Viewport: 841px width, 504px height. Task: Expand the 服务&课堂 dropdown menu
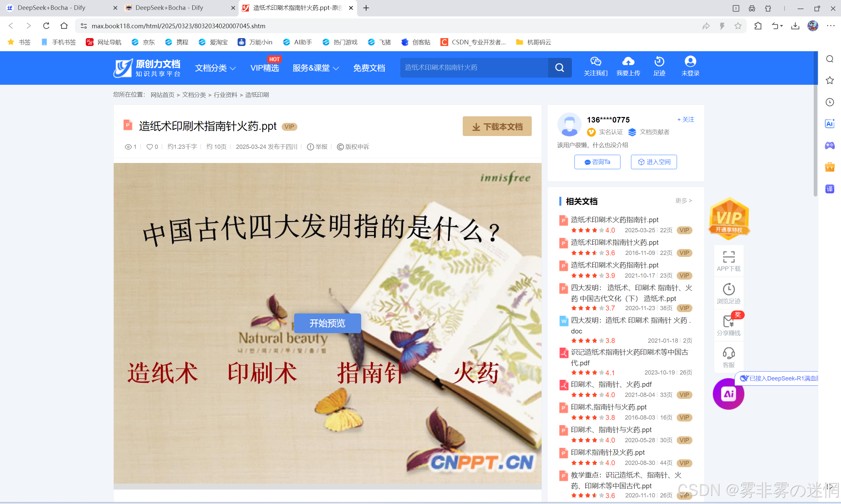315,68
